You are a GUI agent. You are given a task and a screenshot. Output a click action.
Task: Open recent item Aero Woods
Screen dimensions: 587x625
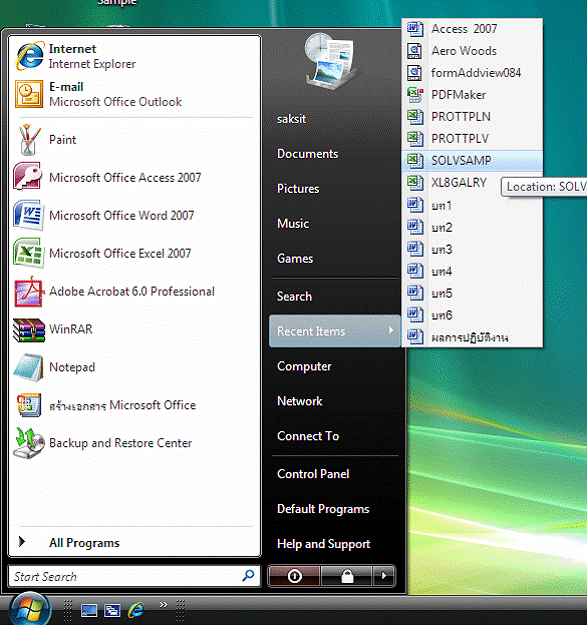pos(472,51)
